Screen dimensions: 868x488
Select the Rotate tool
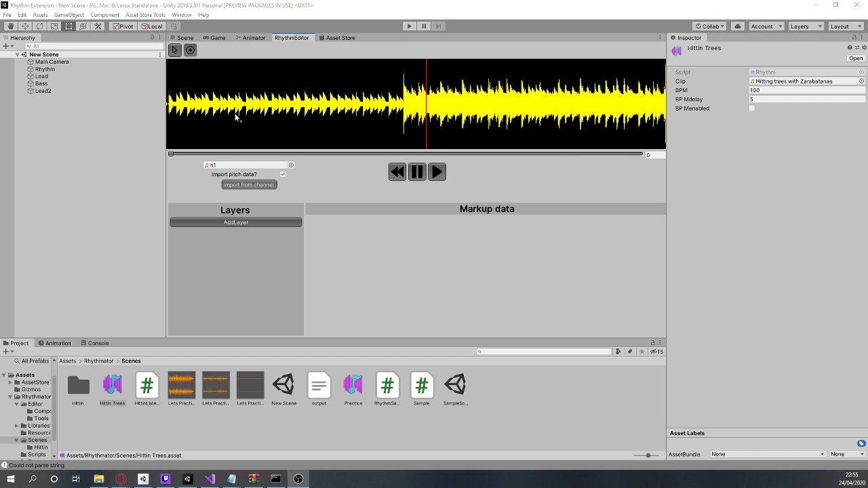click(x=39, y=26)
